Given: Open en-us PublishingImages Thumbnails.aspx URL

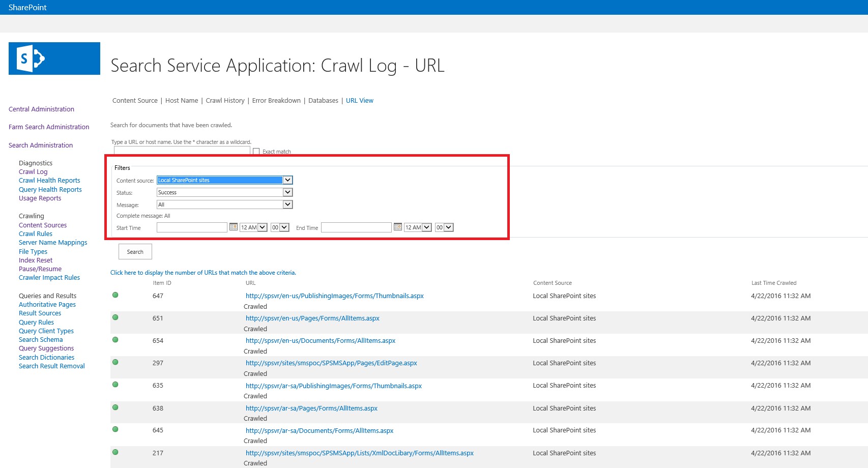Looking at the screenshot, I should pos(335,296).
